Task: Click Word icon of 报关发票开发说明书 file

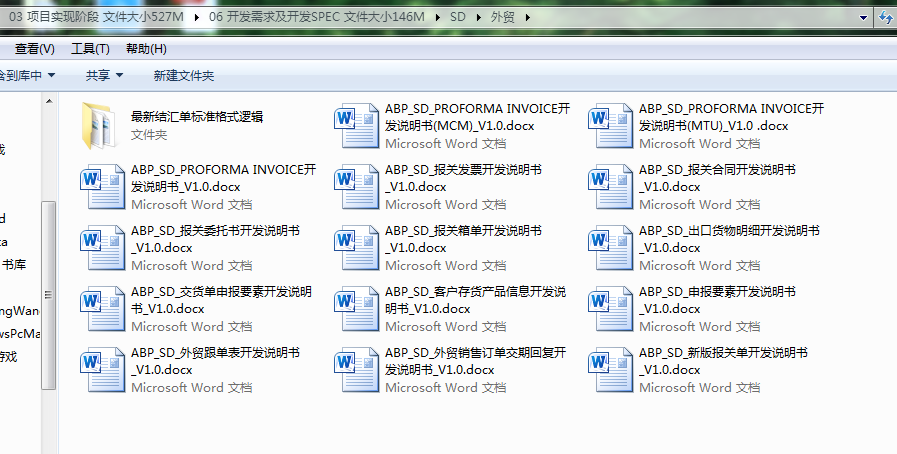Action: (357, 186)
